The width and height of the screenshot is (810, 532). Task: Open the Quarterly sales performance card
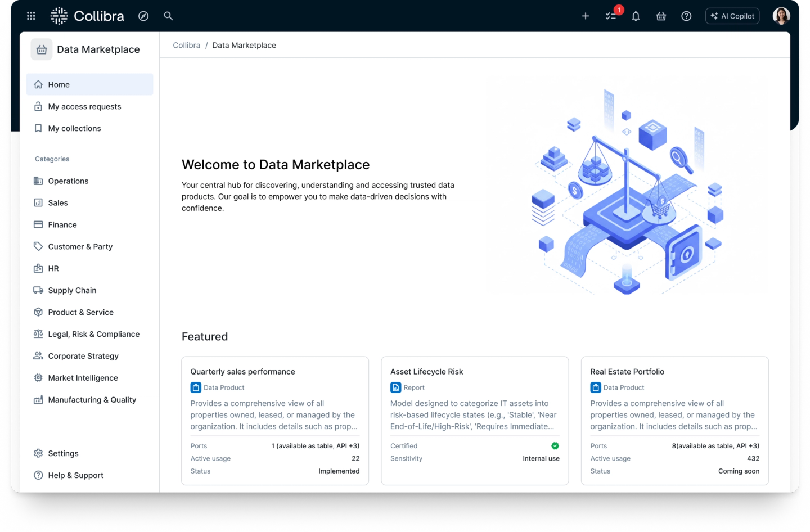242,372
